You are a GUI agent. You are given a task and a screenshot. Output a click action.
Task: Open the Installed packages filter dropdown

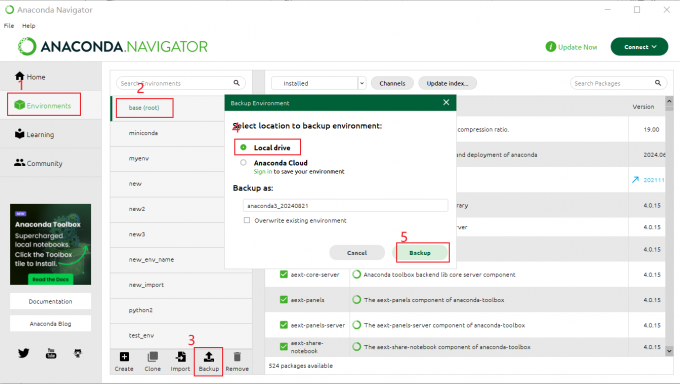[x=319, y=83]
